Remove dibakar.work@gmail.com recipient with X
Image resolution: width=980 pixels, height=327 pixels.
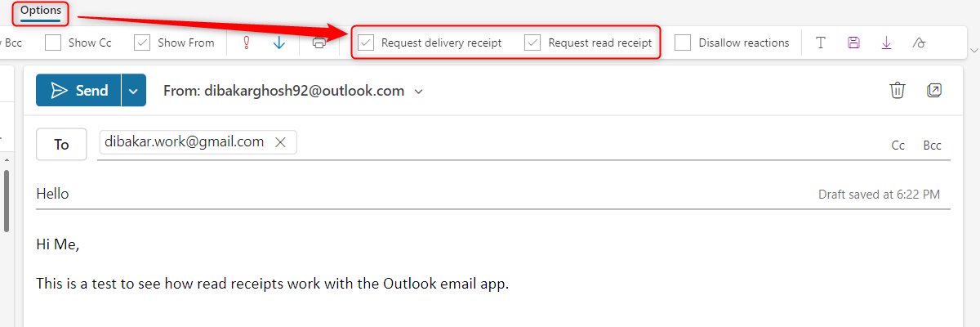point(280,142)
